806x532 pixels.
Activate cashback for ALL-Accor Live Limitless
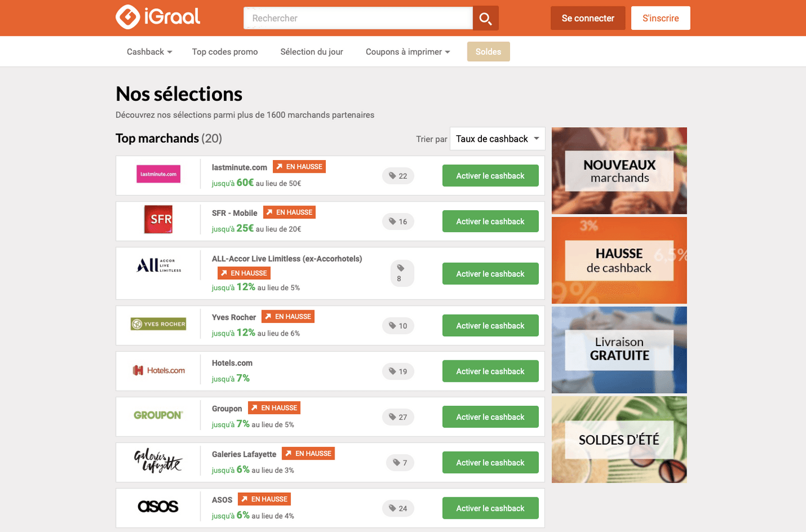coord(491,273)
